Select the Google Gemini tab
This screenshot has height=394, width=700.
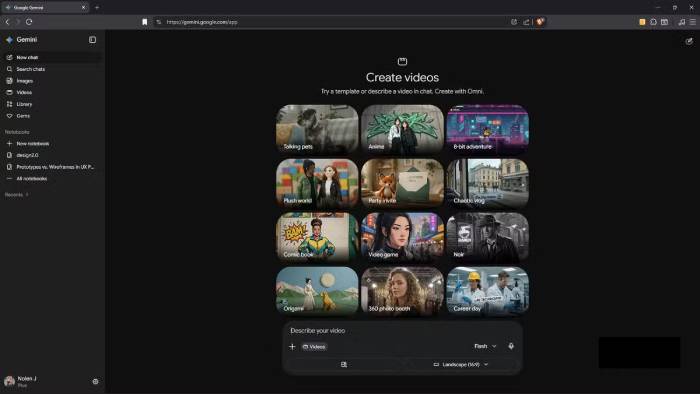click(45, 8)
